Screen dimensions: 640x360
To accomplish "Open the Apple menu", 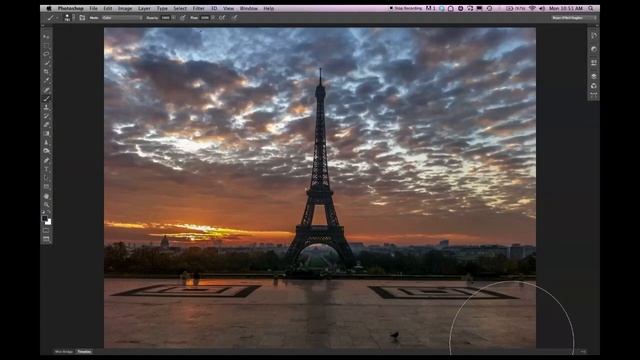I will pos(49,8).
